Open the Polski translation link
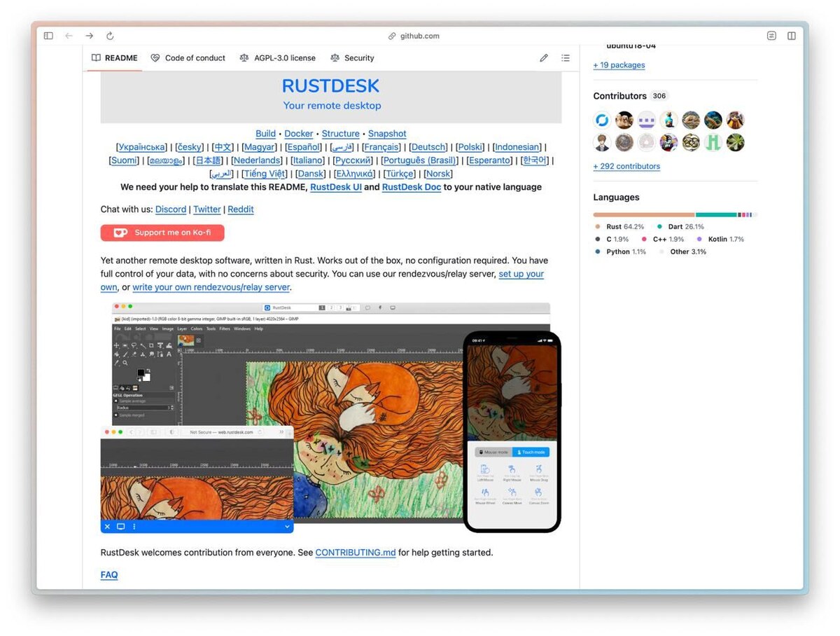The width and height of the screenshot is (840, 636). click(x=470, y=147)
